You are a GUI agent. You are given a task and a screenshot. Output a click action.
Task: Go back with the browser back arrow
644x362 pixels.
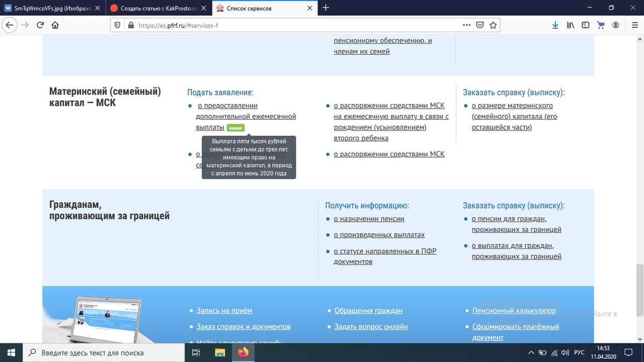pyautogui.click(x=9, y=25)
